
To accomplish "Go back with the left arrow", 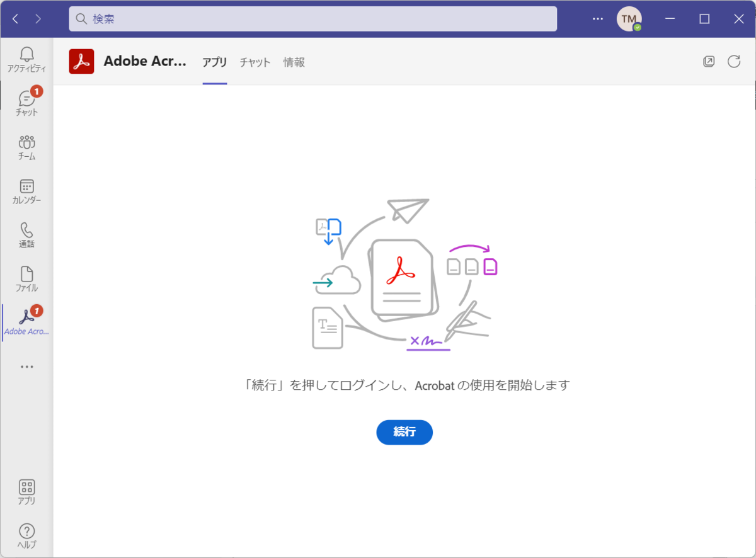I will point(16,19).
